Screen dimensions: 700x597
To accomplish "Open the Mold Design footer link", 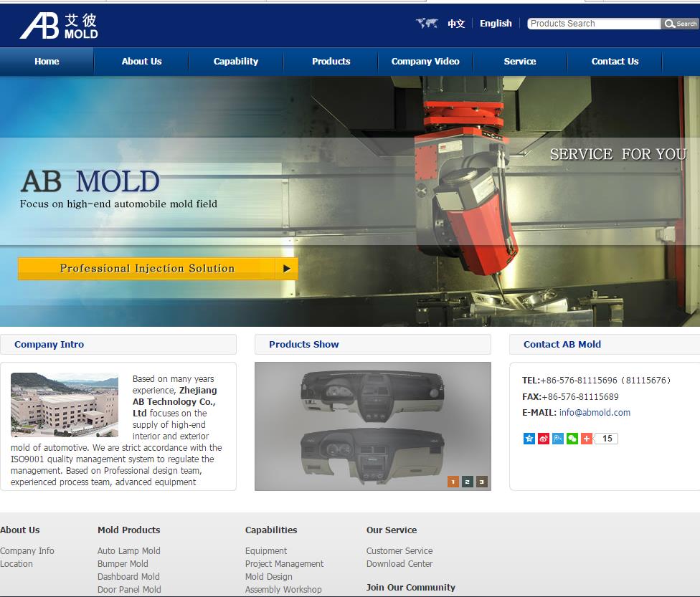I will [x=269, y=577].
